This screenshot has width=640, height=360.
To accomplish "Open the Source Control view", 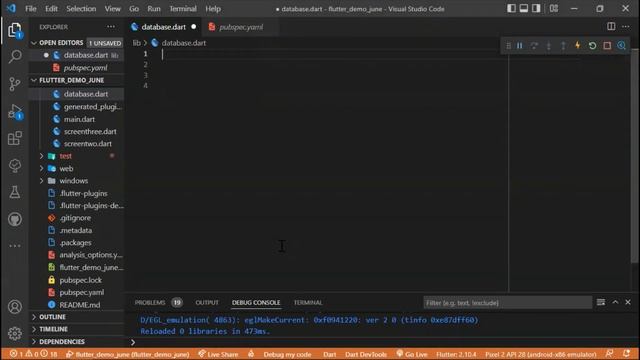I will click(15, 84).
